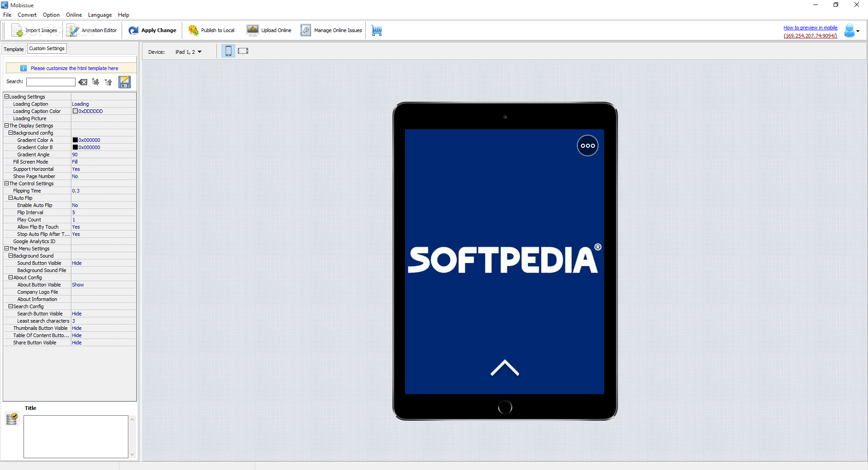Open the Convert menu
This screenshot has width=868, height=470.
pyautogui.click(x=27, y=14)
